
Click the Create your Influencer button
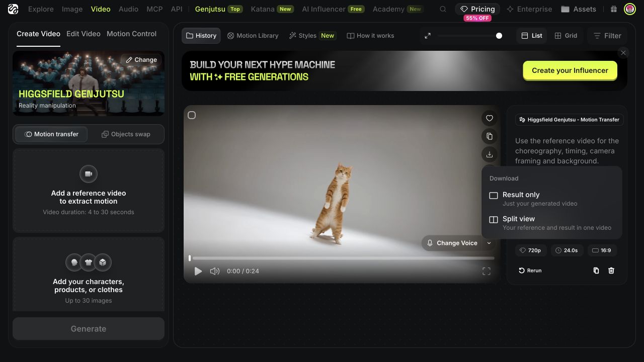[x=570, y=70]
